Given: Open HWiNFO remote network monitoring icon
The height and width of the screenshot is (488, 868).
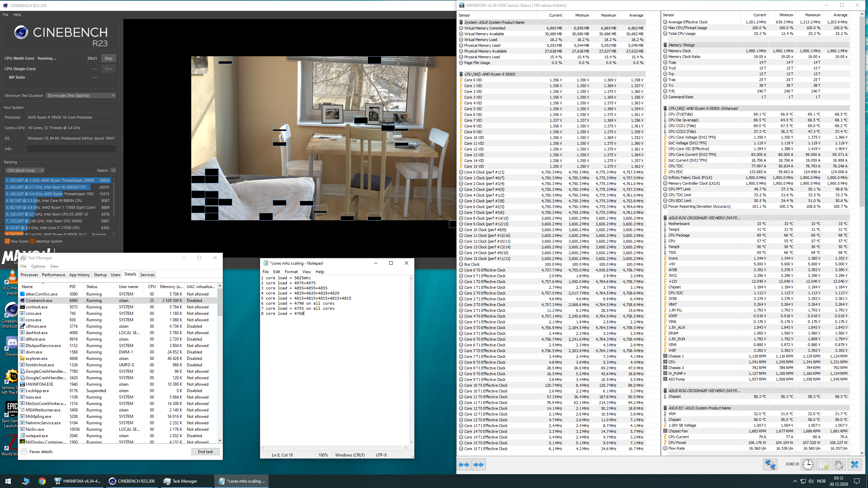Looking at the screenshot, I should pyautogui.click(x=770, y=464).
